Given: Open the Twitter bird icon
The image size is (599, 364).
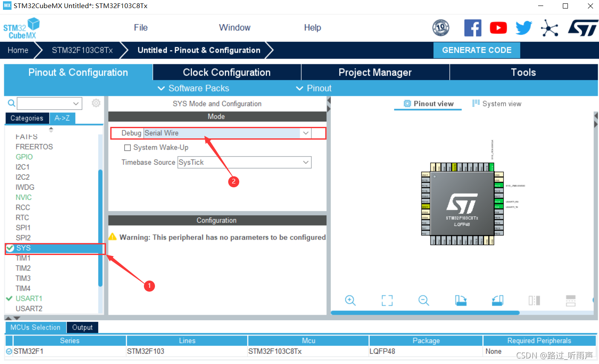Looking at the screenshot, I should pos(524,28).
